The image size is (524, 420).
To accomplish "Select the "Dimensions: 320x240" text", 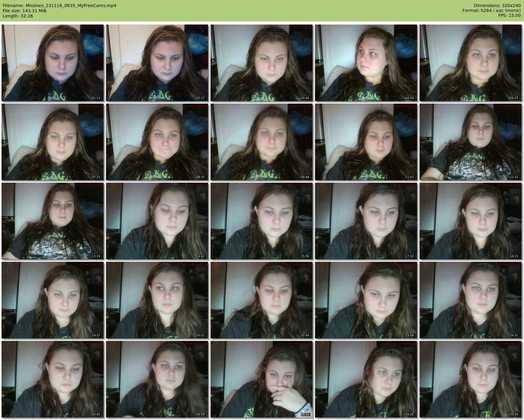I will pos(497,6).
